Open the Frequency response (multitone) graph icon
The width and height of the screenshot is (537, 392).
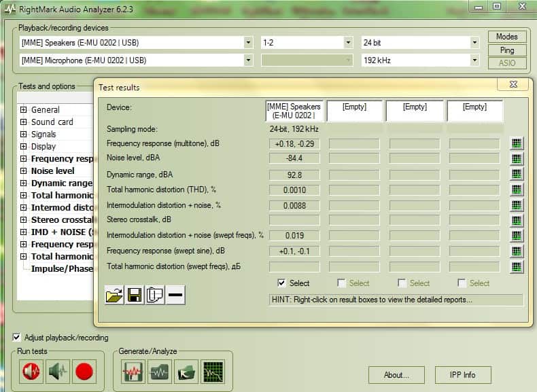point(517,143)
